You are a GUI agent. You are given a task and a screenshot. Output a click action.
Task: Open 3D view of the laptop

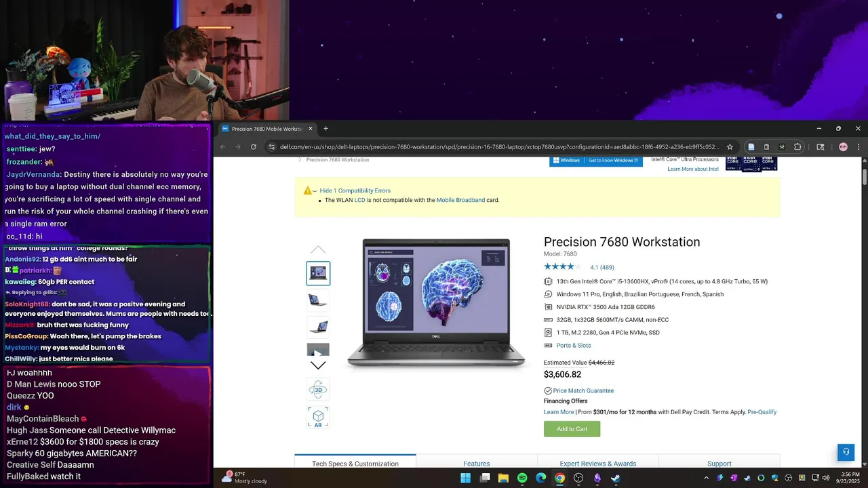[x=318, y=390]
